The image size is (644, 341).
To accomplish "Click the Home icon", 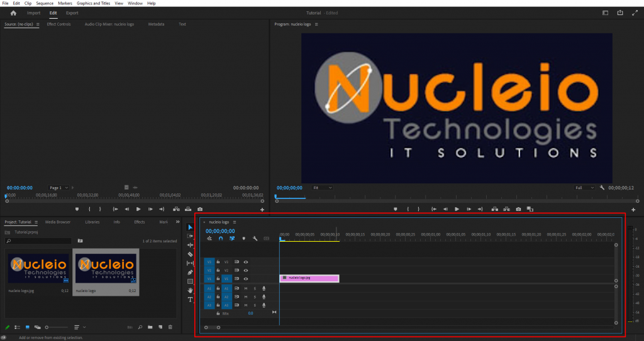I will pos(13,13).
